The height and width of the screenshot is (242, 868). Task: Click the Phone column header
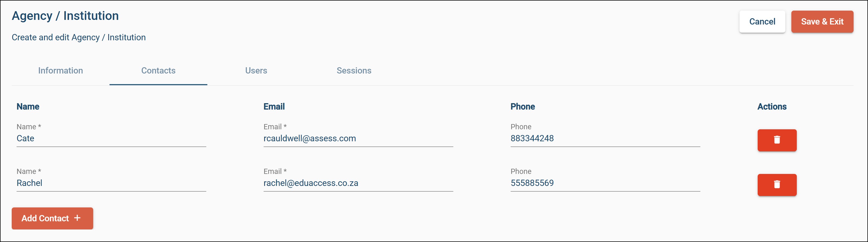point(522,107)
